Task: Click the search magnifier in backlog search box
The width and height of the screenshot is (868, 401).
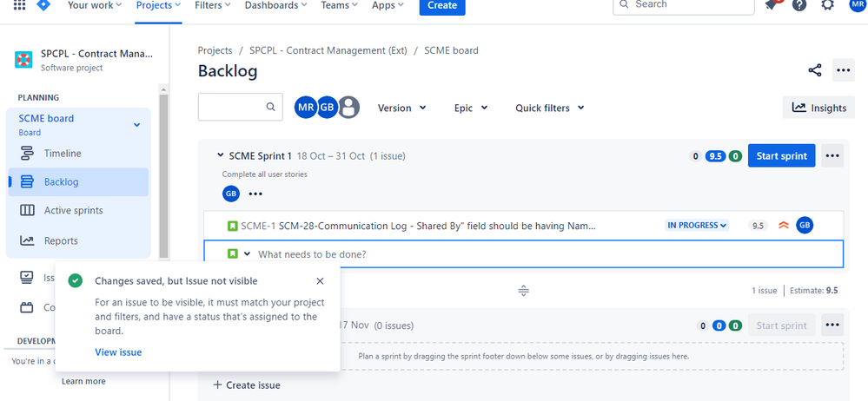Action: tap(270, 108)
